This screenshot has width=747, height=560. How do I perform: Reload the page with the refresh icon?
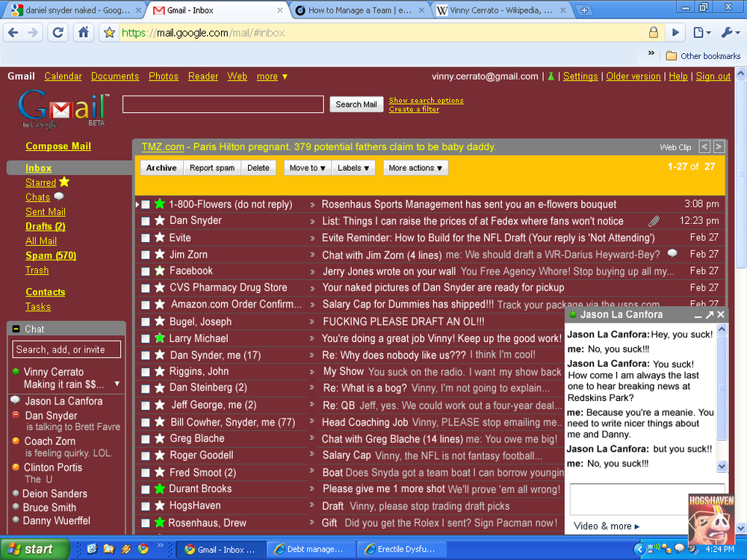pos(58,32)
